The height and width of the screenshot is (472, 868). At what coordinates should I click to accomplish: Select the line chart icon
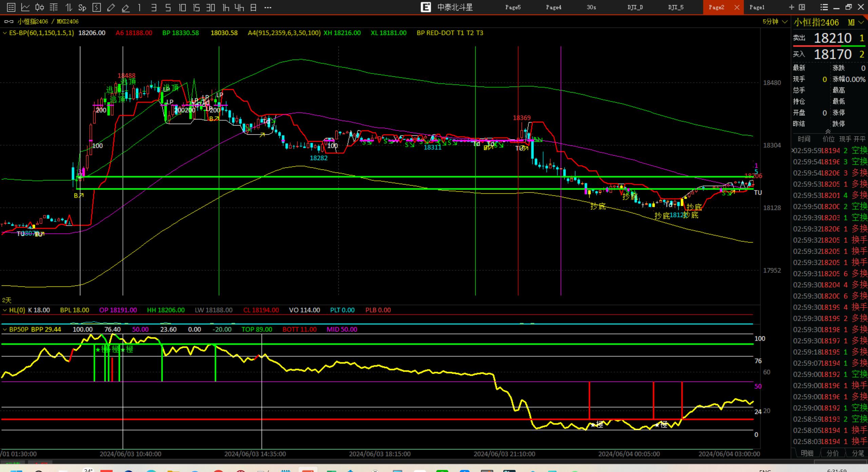25,7
